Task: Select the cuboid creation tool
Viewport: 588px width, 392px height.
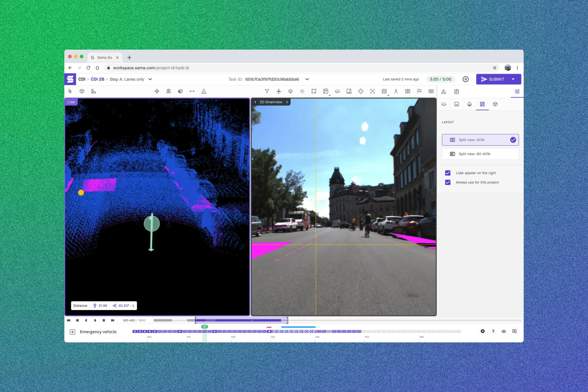Action: click(x=82, y=91)
